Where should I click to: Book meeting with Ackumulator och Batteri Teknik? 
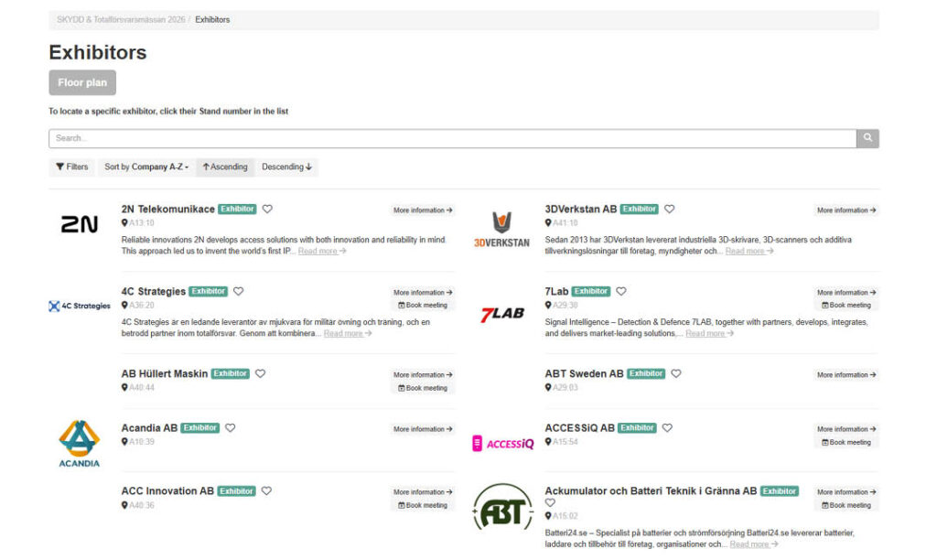(846, 506)
